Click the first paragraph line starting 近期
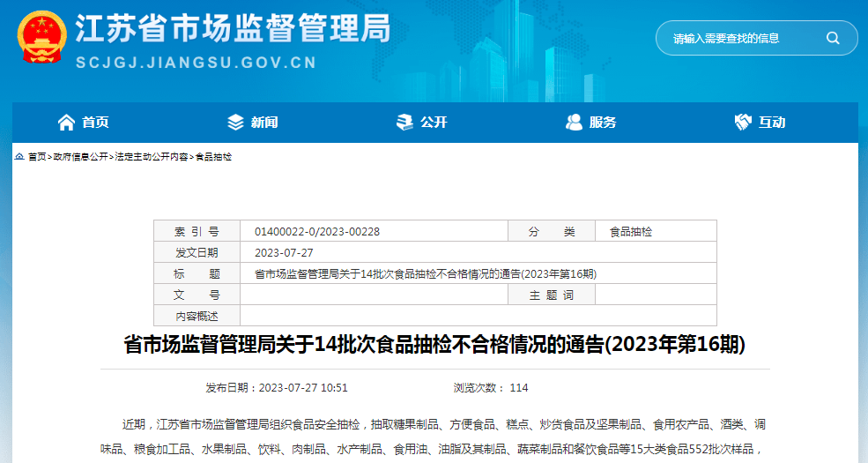 [444, 424]
